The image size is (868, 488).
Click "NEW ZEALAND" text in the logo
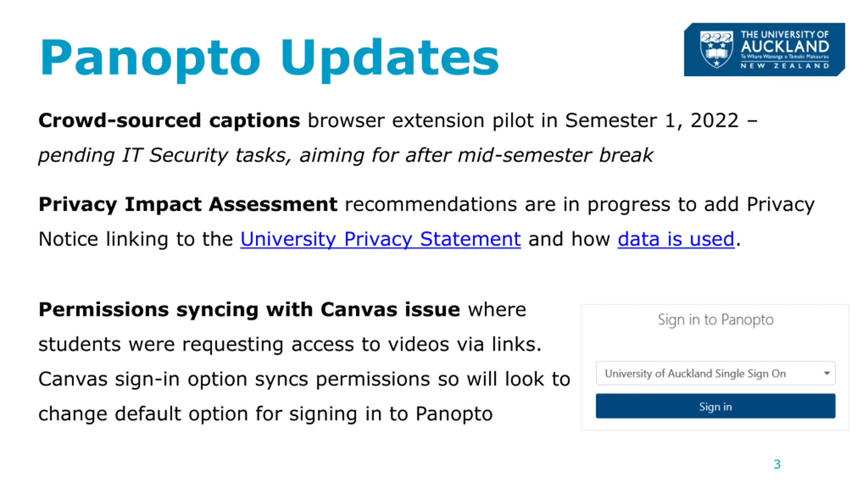[x=785, y=66]
